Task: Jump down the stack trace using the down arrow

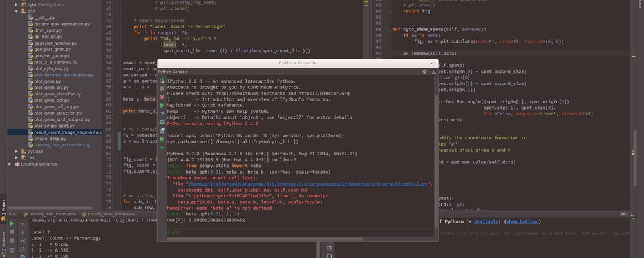Action: 23,232
